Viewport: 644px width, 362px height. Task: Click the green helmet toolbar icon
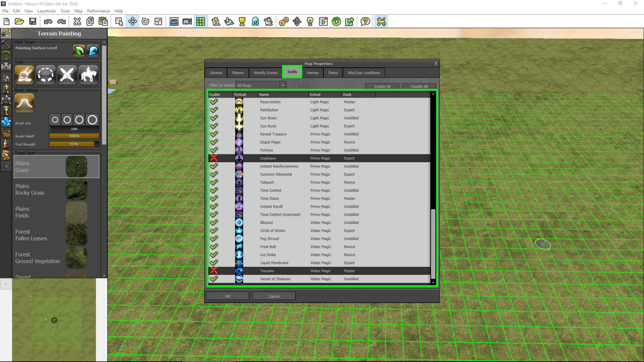255,22
